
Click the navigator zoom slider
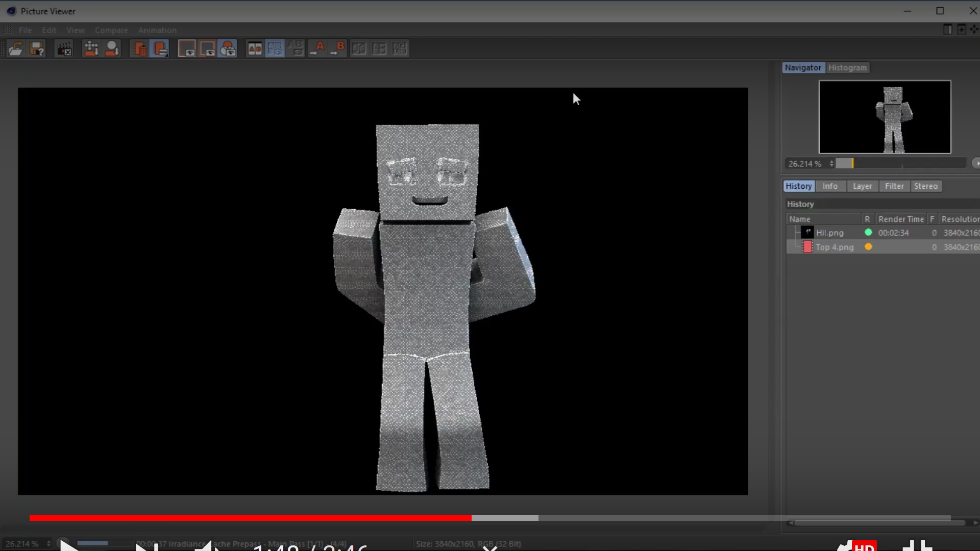click(x=901, y=163)
